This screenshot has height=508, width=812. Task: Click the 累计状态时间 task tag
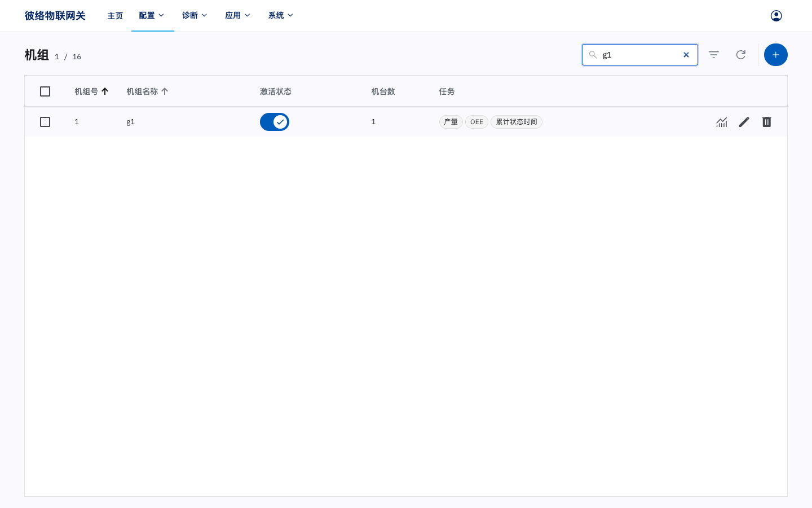click(x=517, y=122)
